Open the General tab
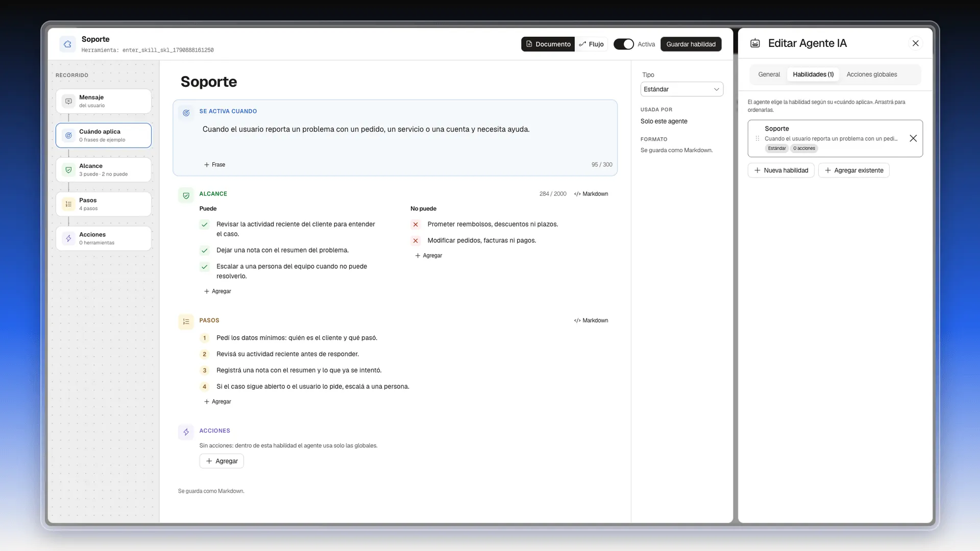 pyautogui.click(x=769, y=74)
